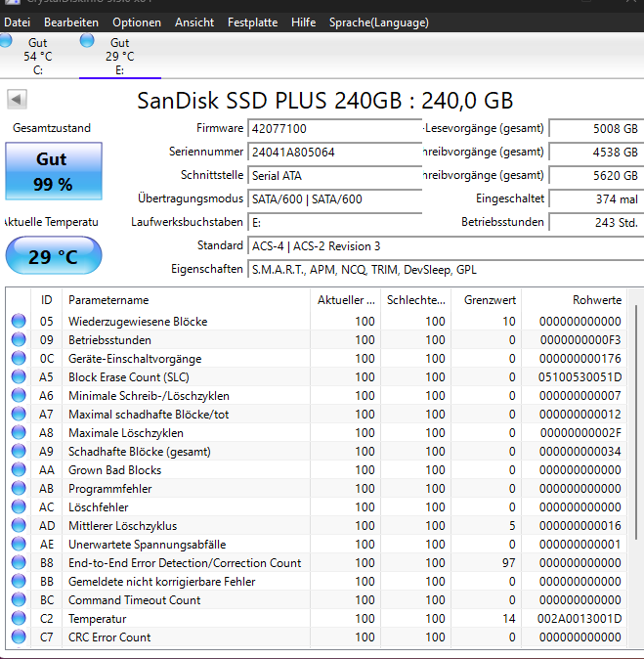Image resolution: width=644 pixels, height=659 pixels.
Task: Click status orb for Minimale Schreib-/Löschzyklen row
Action: coord(19,395)
